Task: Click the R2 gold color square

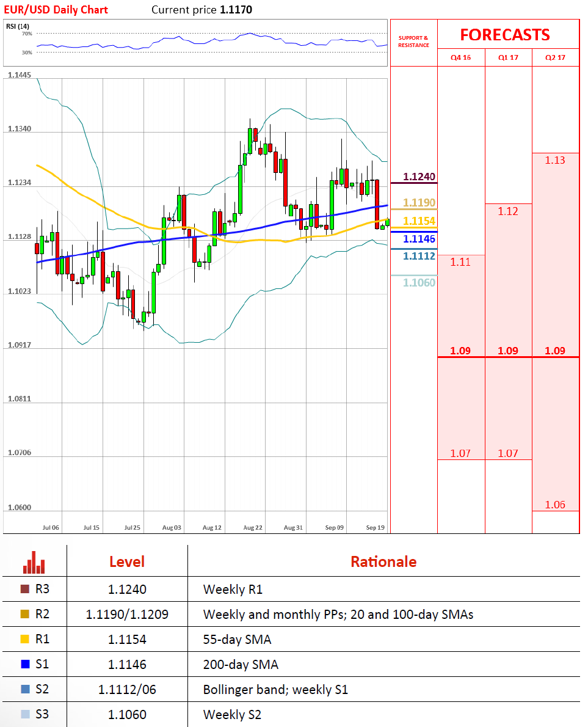Action: pyautogui.click(x=25, y=614)
